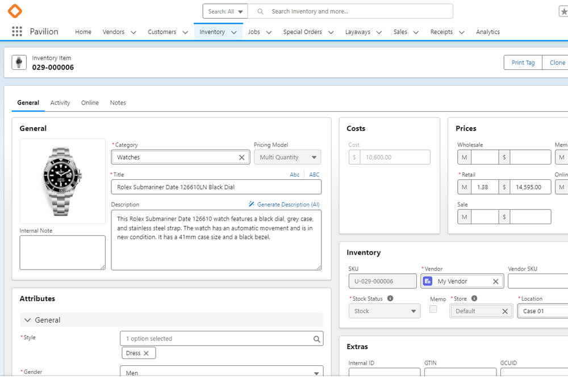The image size is (568, 392).
Task: Show Store info tooltip
Action: click(x=474, y=298)
